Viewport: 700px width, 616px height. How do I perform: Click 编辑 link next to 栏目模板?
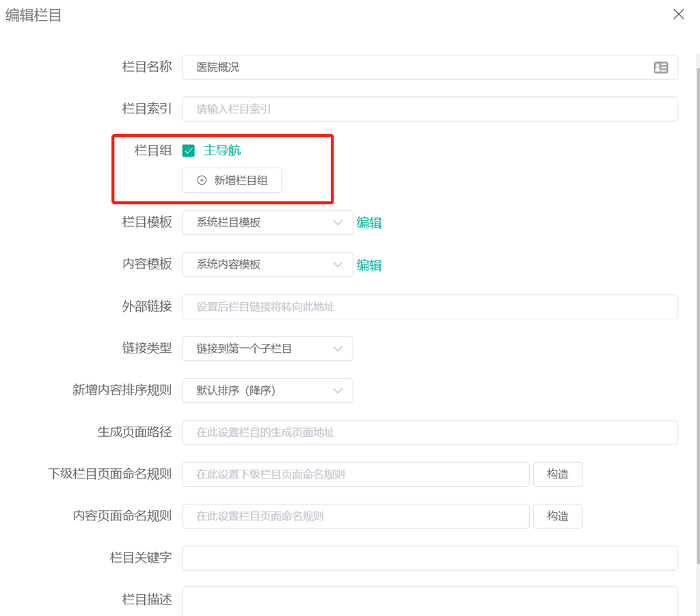point(369,223)
